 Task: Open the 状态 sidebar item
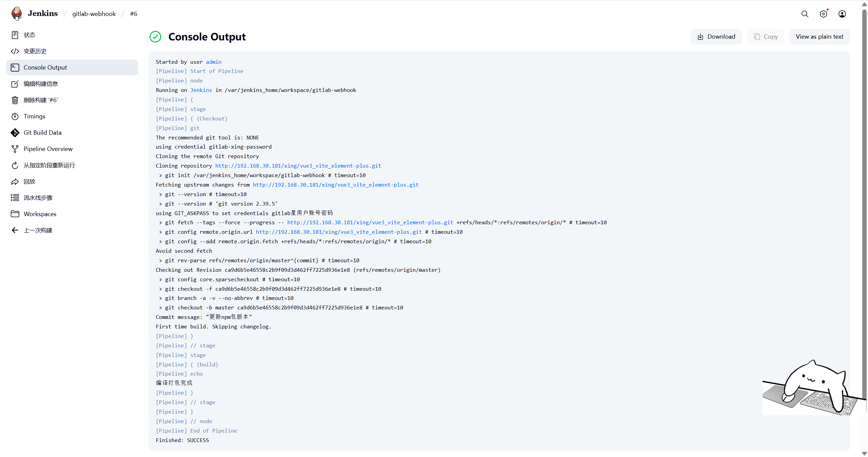click(x=72, y=35)
